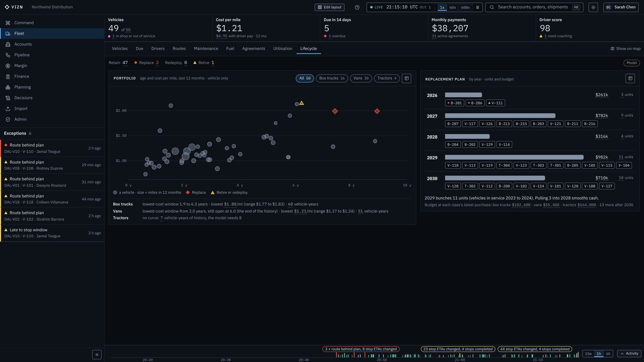Screen dimensions: 644x362
Task: Click the search accounts, orders, shipments field
Action: click(534, 7)
